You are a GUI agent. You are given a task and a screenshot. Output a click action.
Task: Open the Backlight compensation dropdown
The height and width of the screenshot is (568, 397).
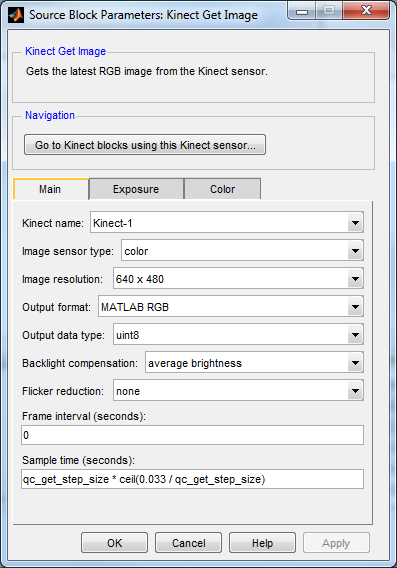tap(254, 363)
